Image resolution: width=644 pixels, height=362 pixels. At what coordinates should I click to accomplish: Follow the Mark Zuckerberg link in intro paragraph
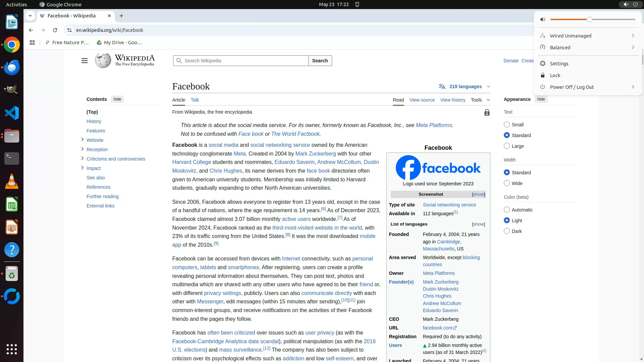pos(315,154)
